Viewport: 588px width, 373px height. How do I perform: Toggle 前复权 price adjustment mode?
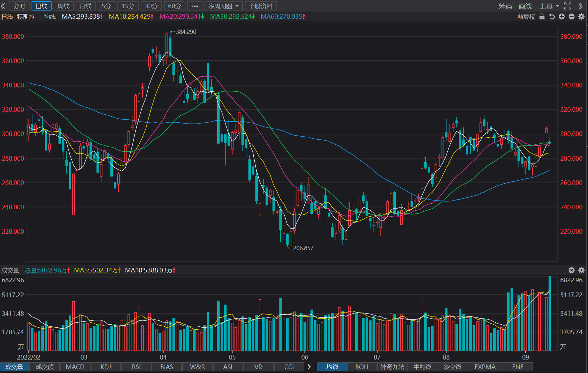(526, 17)
